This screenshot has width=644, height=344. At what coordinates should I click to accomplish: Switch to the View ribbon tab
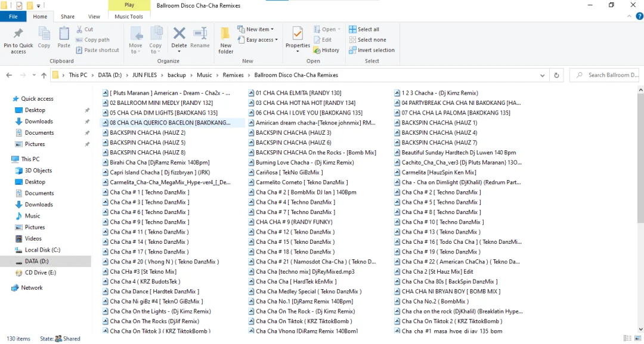tap(94, 17)
